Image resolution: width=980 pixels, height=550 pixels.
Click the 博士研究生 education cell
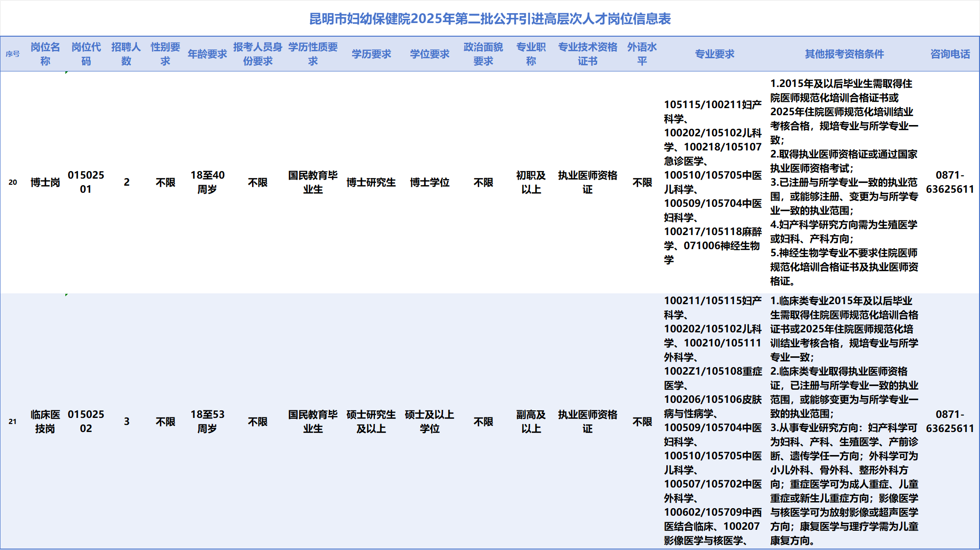[371, 182]
